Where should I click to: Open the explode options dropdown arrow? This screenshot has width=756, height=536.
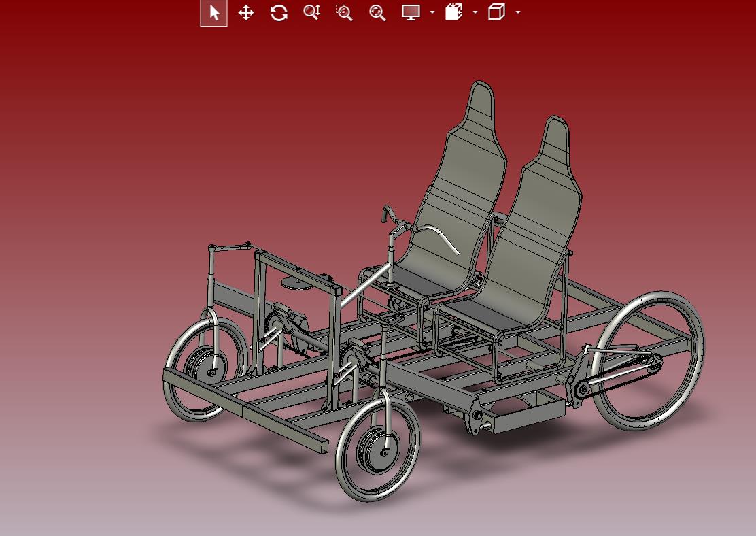pyautogui.click(x=475, y=12)
